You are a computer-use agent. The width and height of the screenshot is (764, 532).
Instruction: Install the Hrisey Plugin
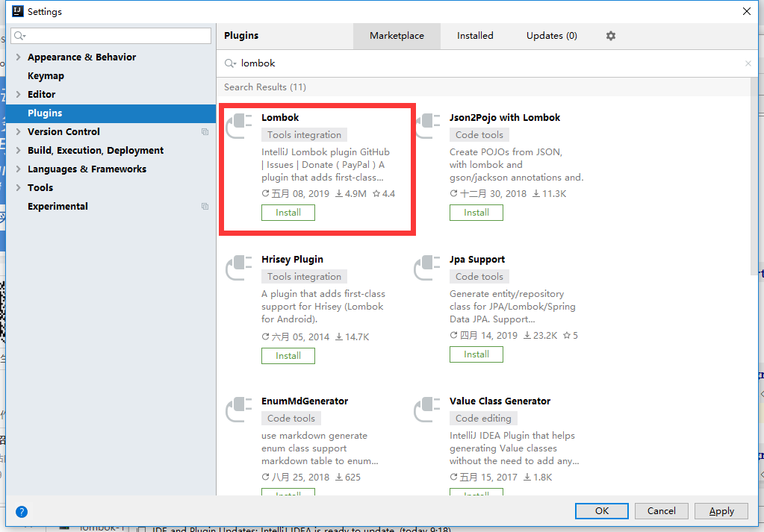coord(288,356)
